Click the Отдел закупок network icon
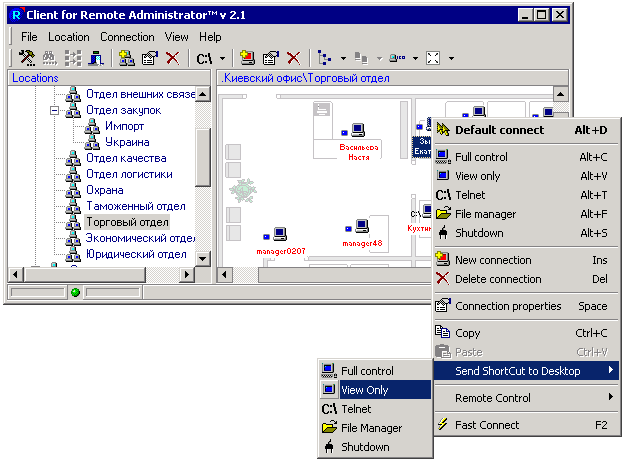 [x=73, y=110]
